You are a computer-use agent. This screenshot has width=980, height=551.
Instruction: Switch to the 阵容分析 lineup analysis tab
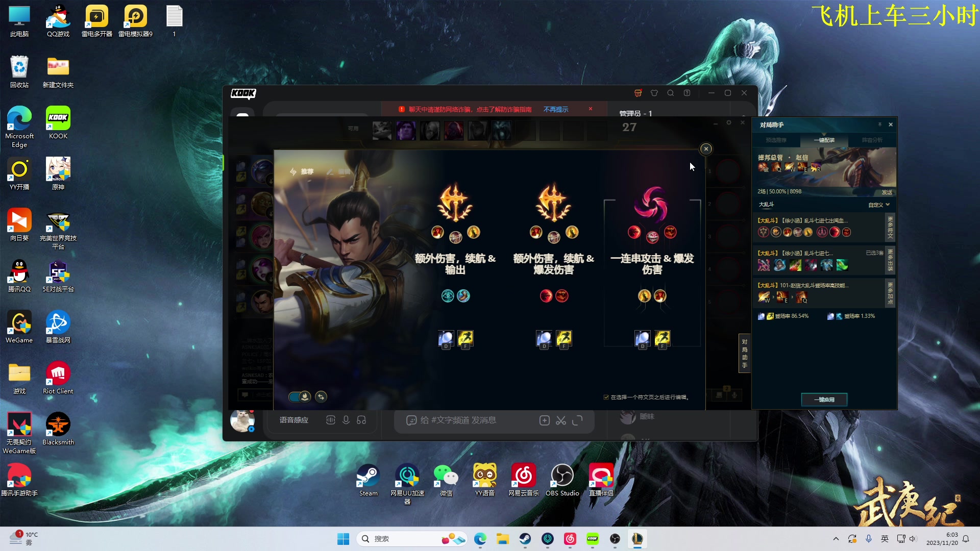(x=872, y=140)
